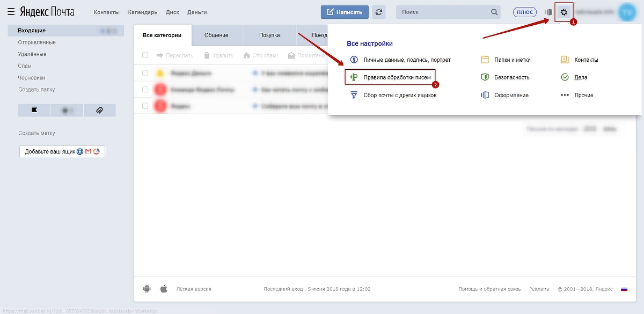Filter mail by the flag icon

[34, 110]
